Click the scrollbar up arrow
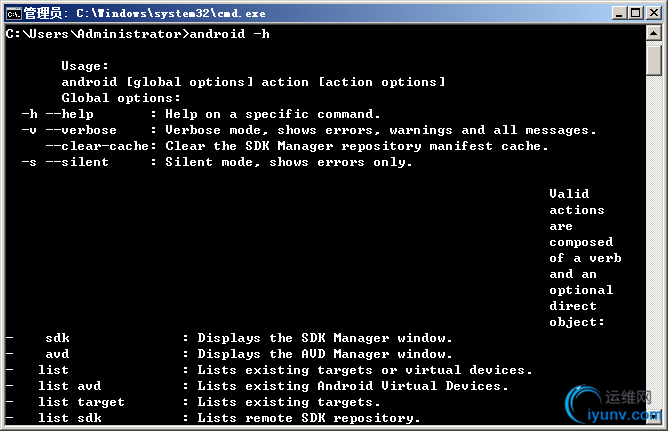 point(654,33)
